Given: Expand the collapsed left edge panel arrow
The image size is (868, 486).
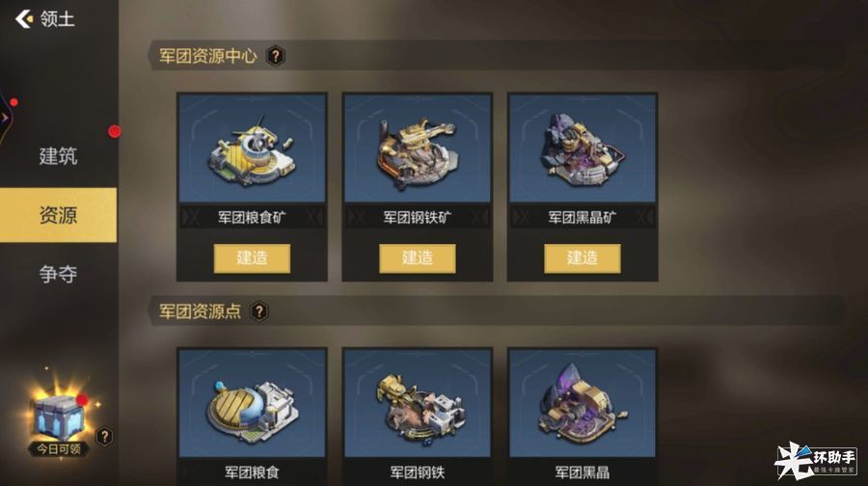Looking at the screenshot, I should tap(5, 118).
